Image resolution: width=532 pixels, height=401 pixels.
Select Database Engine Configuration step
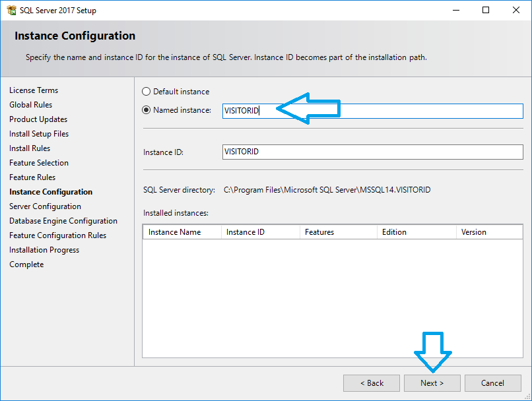[63, 221]
